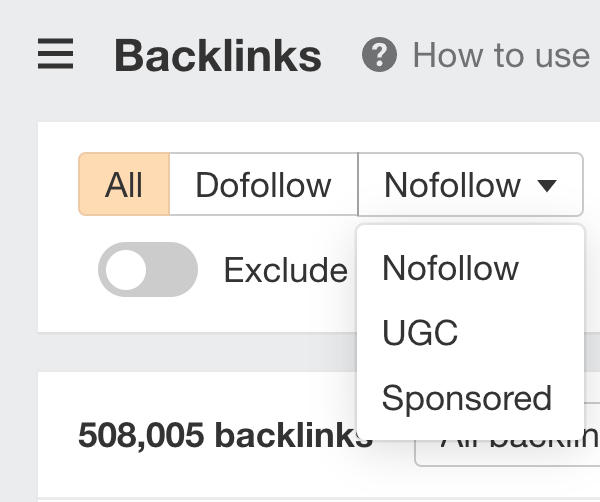The image size is (600, 502).
Task: Select the All link type filter
Action: pyautogui.click(x=124, y=185)
